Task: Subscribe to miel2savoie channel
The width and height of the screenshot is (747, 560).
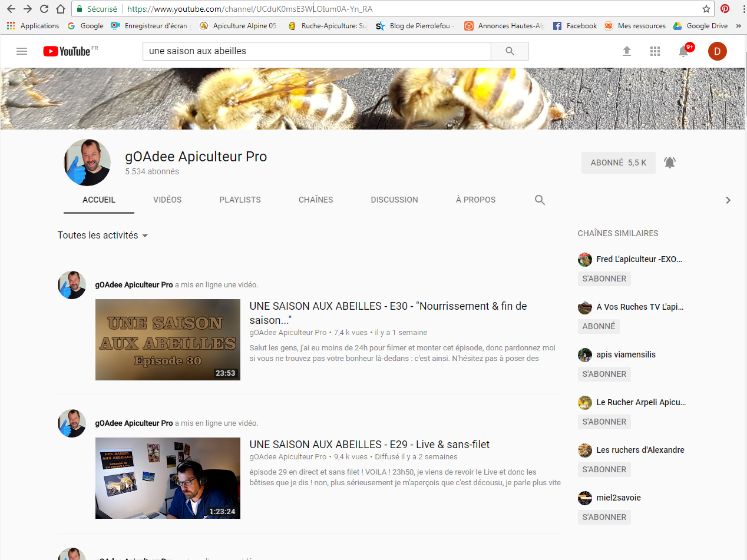Action: (x=604, y=517)
